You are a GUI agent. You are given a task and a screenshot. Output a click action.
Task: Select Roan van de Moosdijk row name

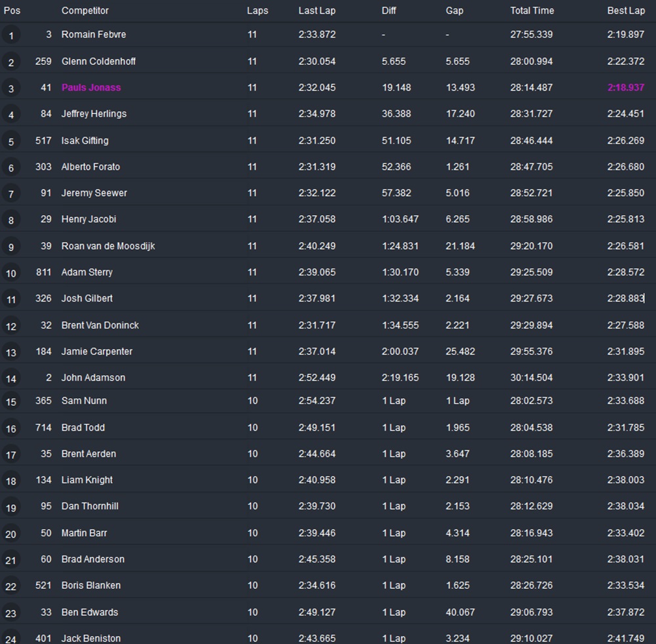coord(108,246)
